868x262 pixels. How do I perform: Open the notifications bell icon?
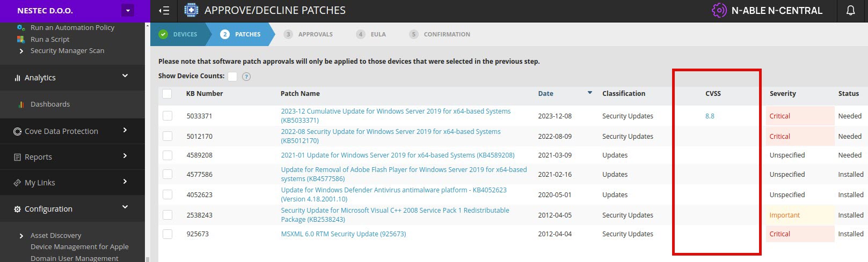pos(850,11)
